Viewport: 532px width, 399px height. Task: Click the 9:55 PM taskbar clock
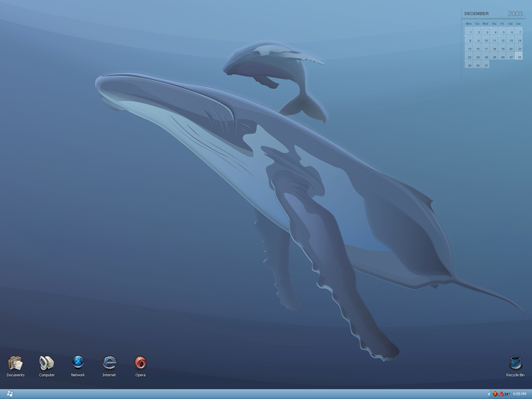pyautogui.click(x=520, y=394)
